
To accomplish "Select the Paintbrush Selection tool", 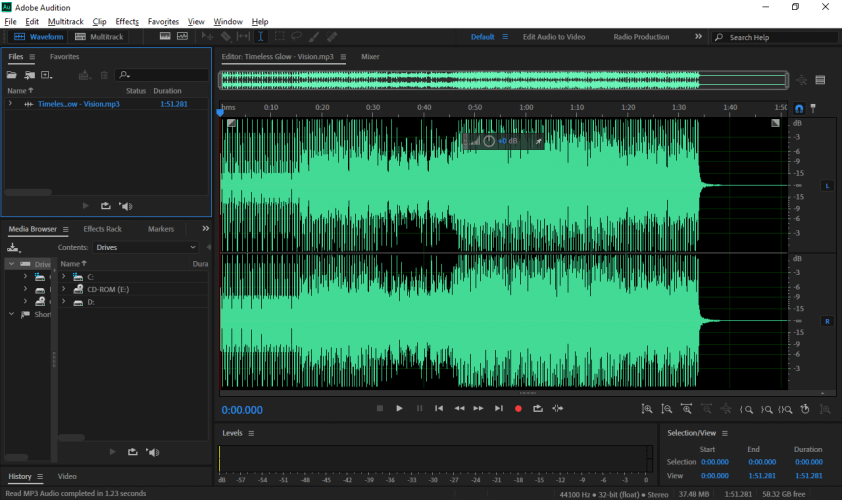I will tap(314, 37).
